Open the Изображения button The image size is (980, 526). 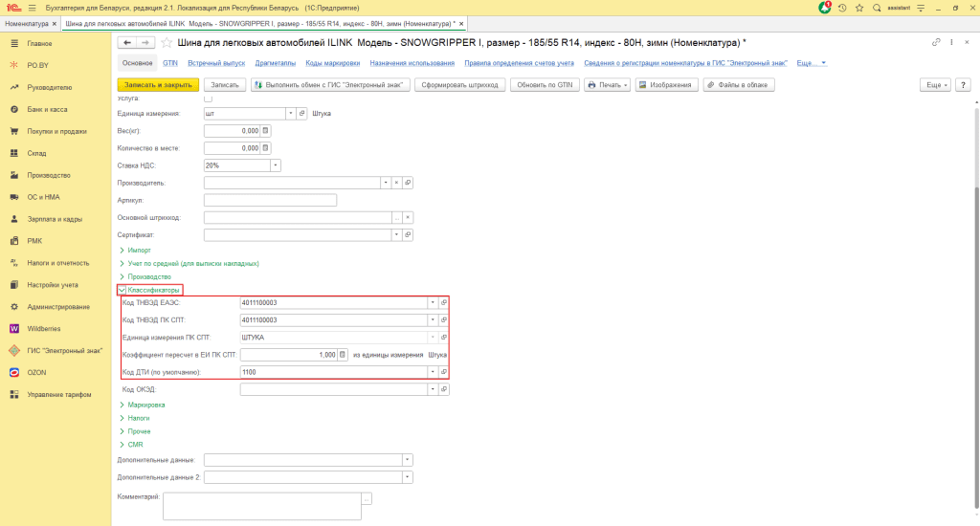click(666, 85)
